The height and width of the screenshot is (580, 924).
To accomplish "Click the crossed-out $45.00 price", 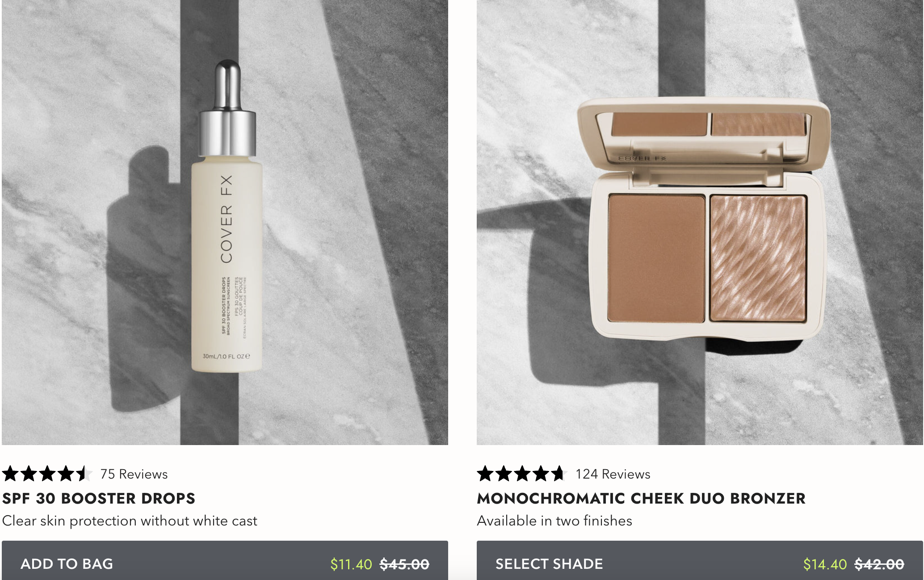I will pyautogui.click(x=404, y=564).
